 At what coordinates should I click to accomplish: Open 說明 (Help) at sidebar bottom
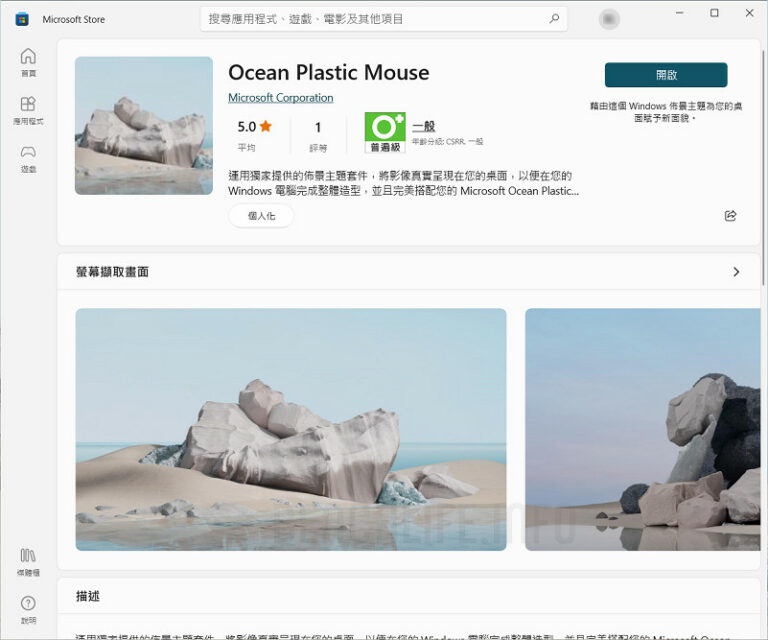(x=28, y=608)
